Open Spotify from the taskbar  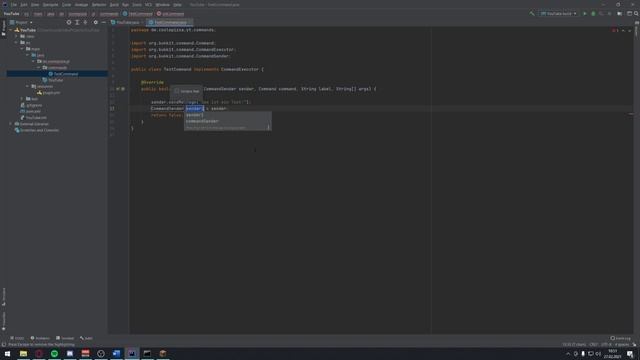pos(54,353)
